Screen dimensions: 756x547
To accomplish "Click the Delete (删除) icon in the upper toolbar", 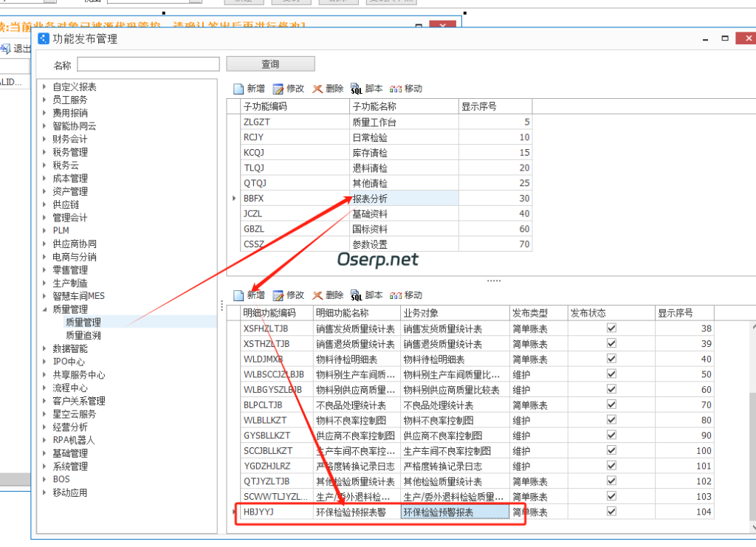I will point(330,88).
